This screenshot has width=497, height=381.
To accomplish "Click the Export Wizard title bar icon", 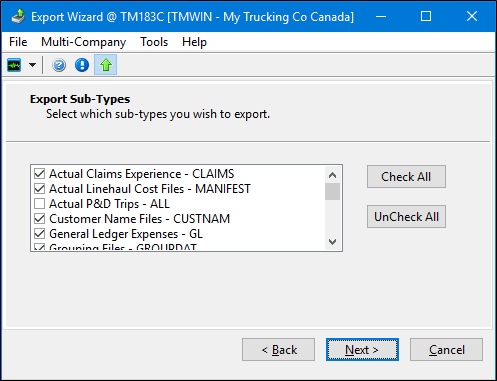I will pyautogui.click(x=18, y=16).
